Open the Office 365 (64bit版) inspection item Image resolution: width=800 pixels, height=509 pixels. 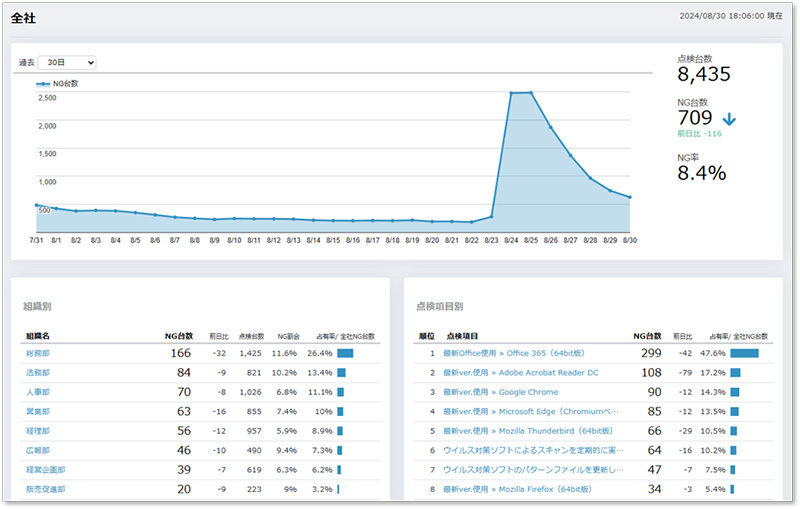pos(514,353)
